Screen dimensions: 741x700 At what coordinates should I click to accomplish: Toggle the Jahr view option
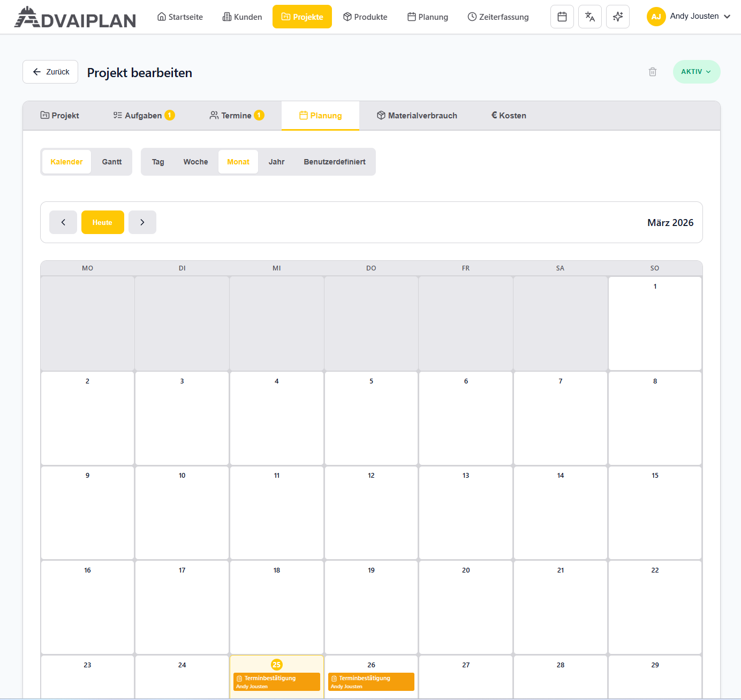[276, 161]
